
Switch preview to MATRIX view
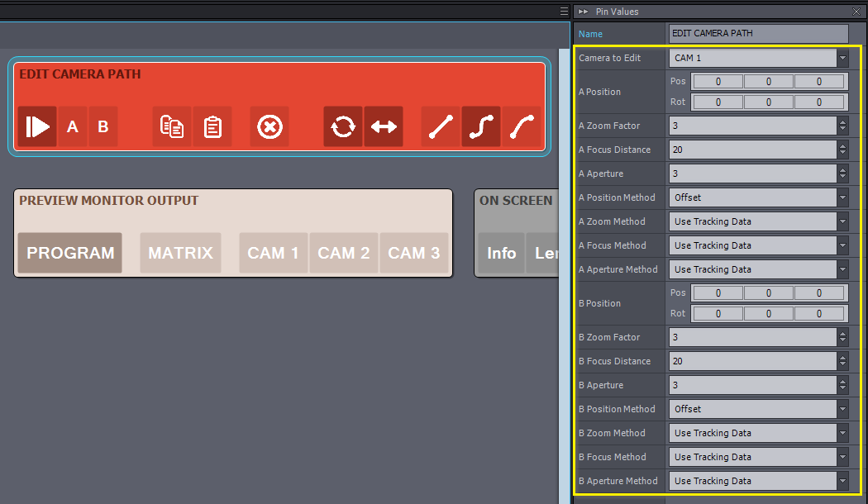[x=180, y=253]
